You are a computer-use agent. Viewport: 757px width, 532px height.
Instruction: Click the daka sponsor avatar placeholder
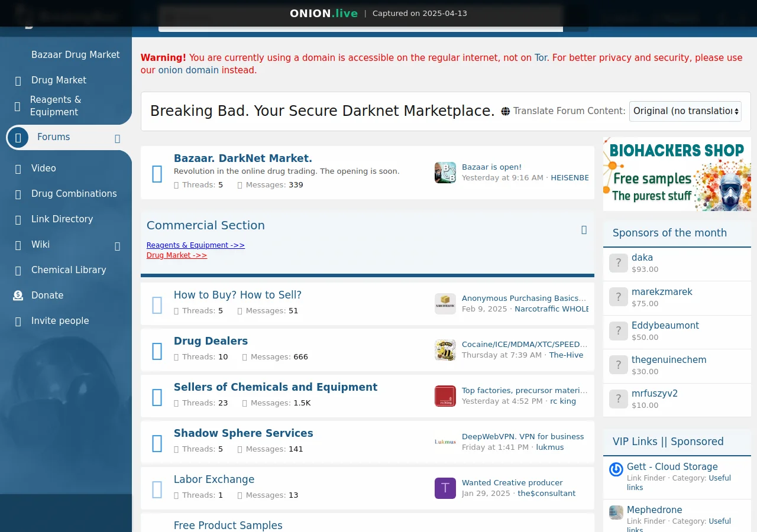pyautogui.click(x=618, y=263)
